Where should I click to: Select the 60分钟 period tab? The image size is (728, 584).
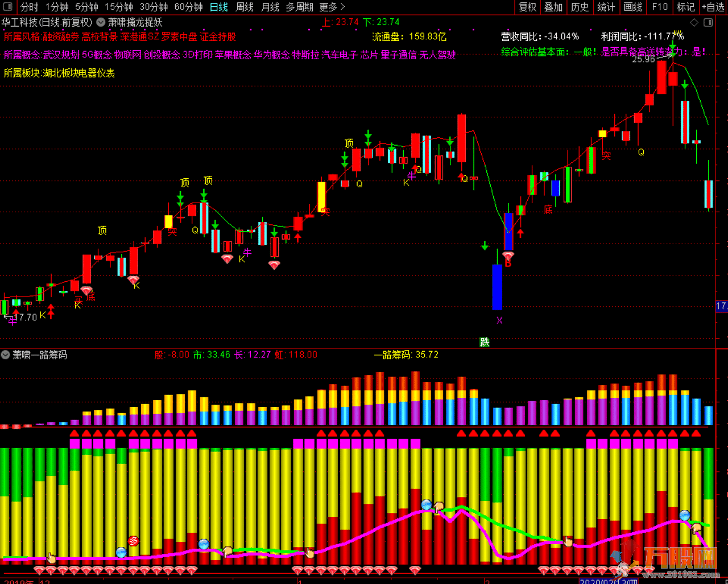pos(188,7)
